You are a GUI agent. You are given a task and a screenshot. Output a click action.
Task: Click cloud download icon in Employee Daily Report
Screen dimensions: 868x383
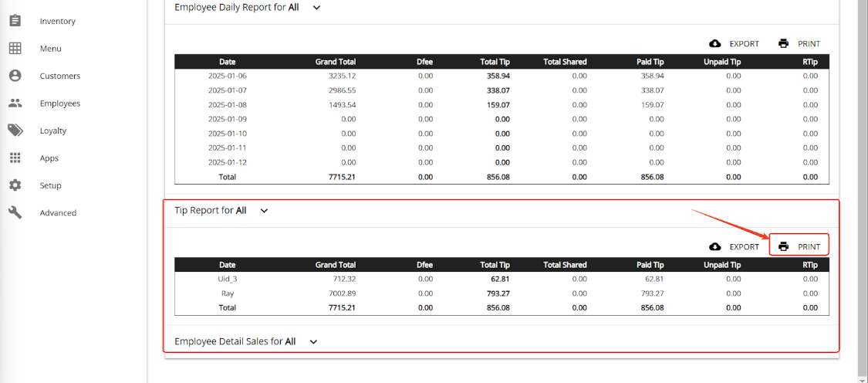click(714, 44)
